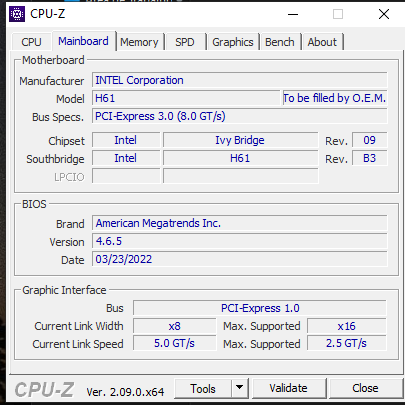Go to the About tab
Screen dimensions: 405x405
coord(322,42)
